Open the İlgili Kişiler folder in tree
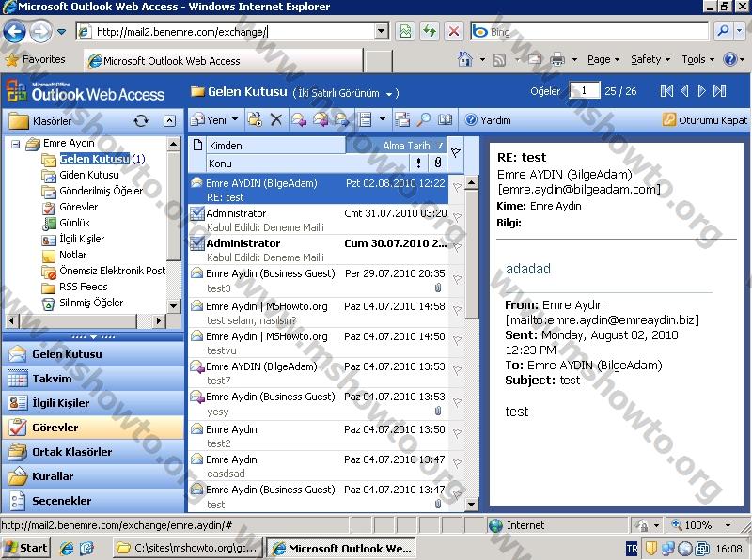Screen dimensions: 752x560 (x=82, y=239)
